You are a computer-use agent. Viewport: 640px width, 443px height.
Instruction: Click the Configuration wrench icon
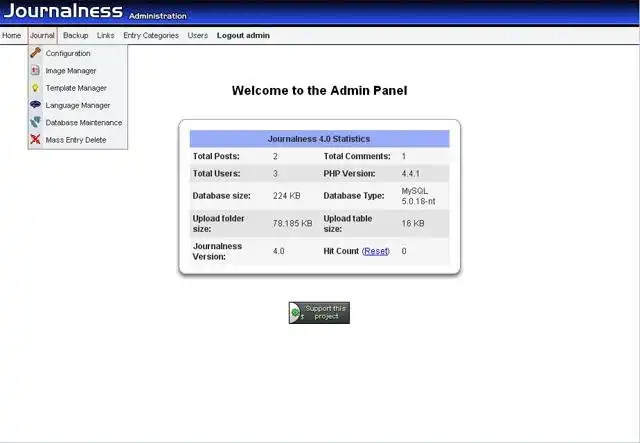point(36,53)
